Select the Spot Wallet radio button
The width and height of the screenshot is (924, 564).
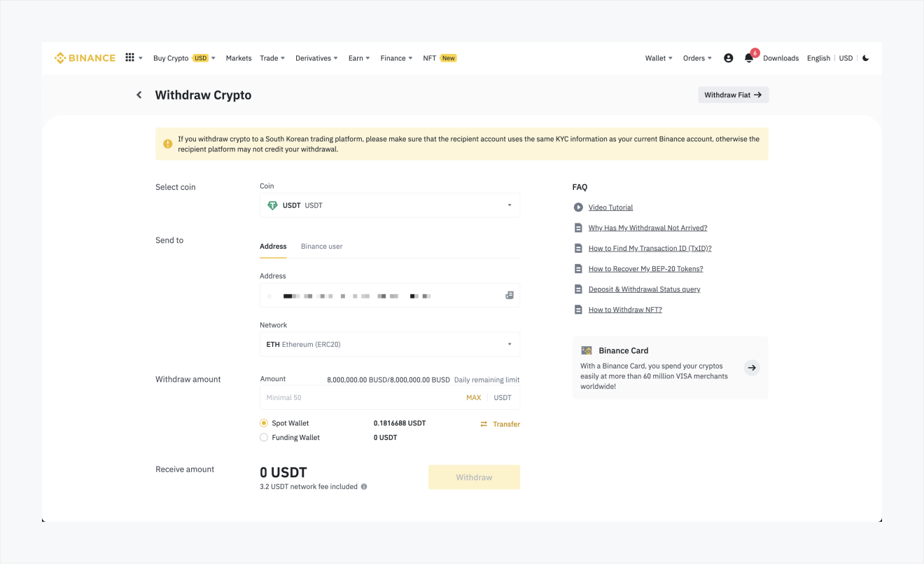263,422
